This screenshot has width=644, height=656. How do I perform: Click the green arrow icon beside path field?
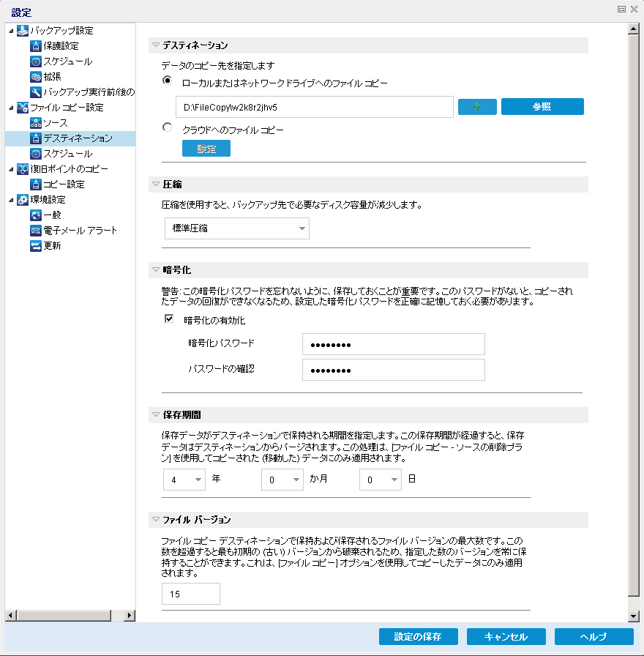click(x=476, y=106)
